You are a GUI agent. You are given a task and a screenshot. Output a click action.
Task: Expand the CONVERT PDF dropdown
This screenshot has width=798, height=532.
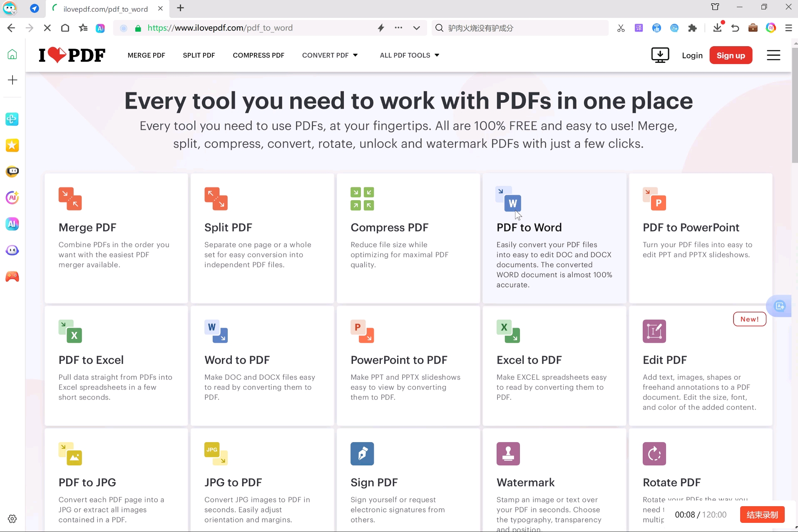[330, 55]
